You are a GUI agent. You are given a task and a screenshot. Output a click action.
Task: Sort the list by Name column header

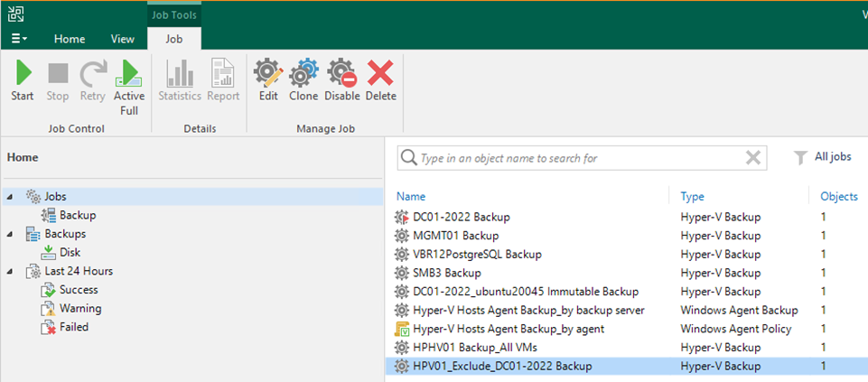point(411,196)
